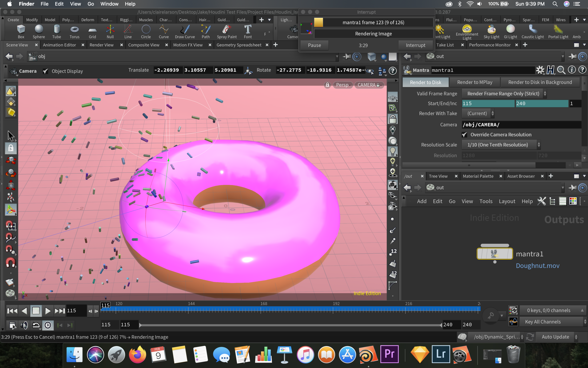Click the Tube shelf tool

click(x=57, y=32)
